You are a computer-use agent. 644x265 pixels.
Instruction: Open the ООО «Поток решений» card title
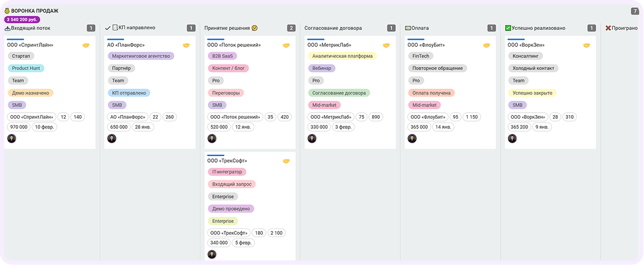click(x=234, y=45)
